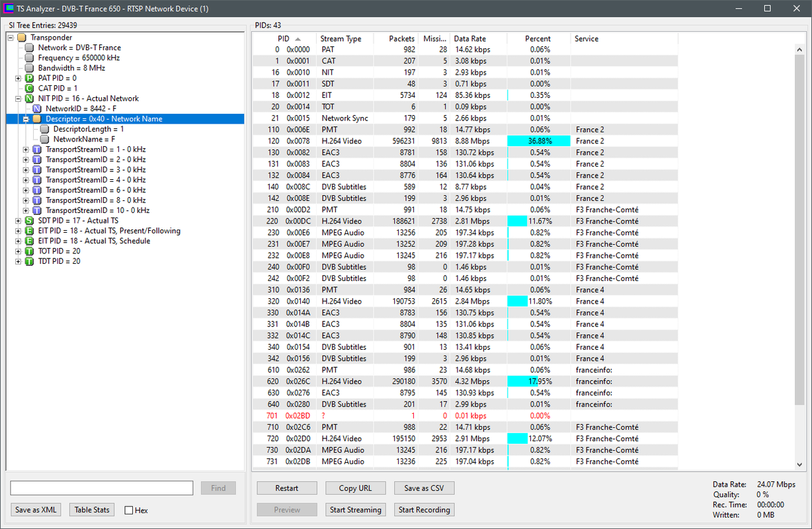812x529 pixels.
Task: Click the folder icon of Descriptor 0x40
Action: 36,119
